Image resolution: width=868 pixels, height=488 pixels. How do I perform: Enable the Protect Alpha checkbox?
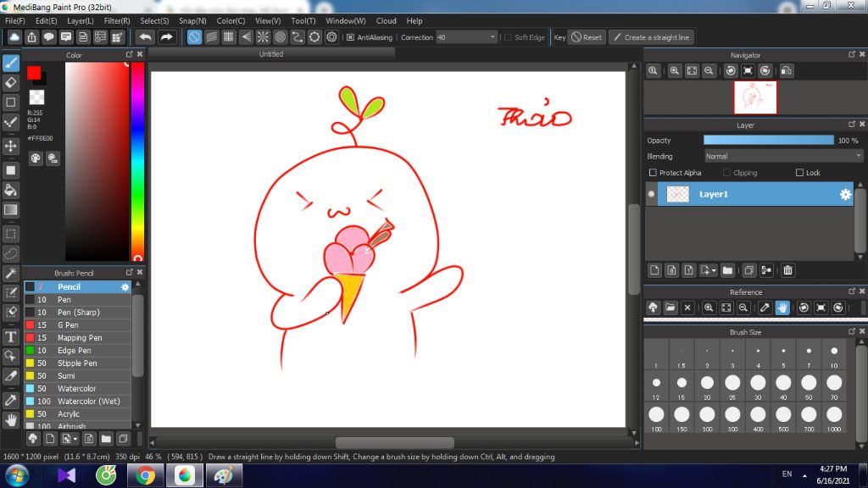pos(653,173)
